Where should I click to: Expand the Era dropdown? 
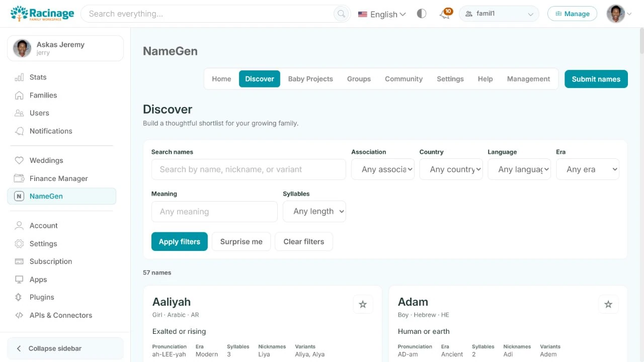point(588,169)
